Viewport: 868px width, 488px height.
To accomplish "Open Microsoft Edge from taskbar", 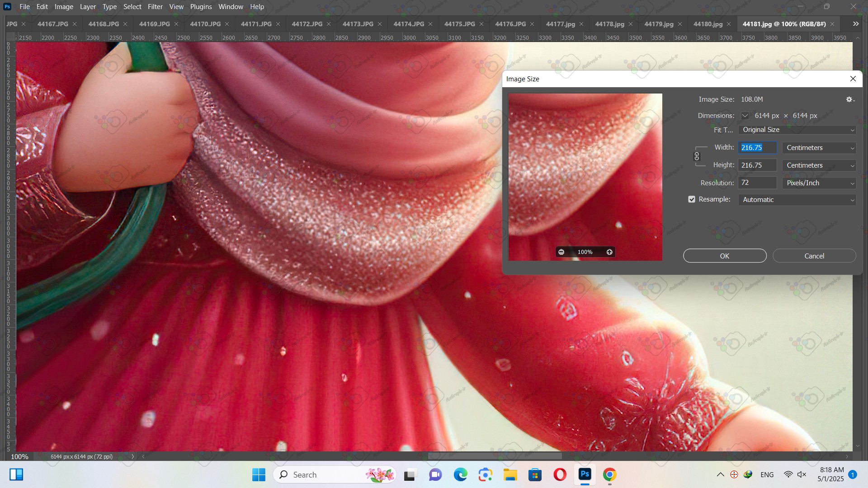I will 460,474.
